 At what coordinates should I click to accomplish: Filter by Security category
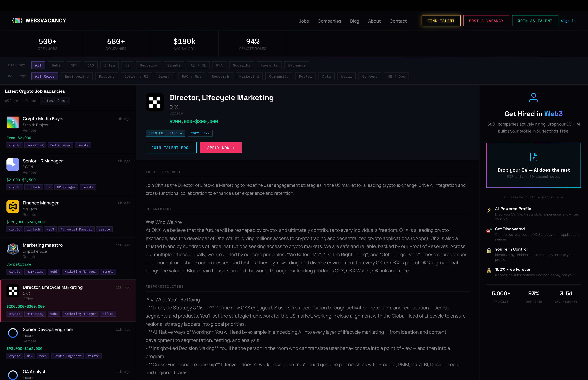click(x=148, y=65)
